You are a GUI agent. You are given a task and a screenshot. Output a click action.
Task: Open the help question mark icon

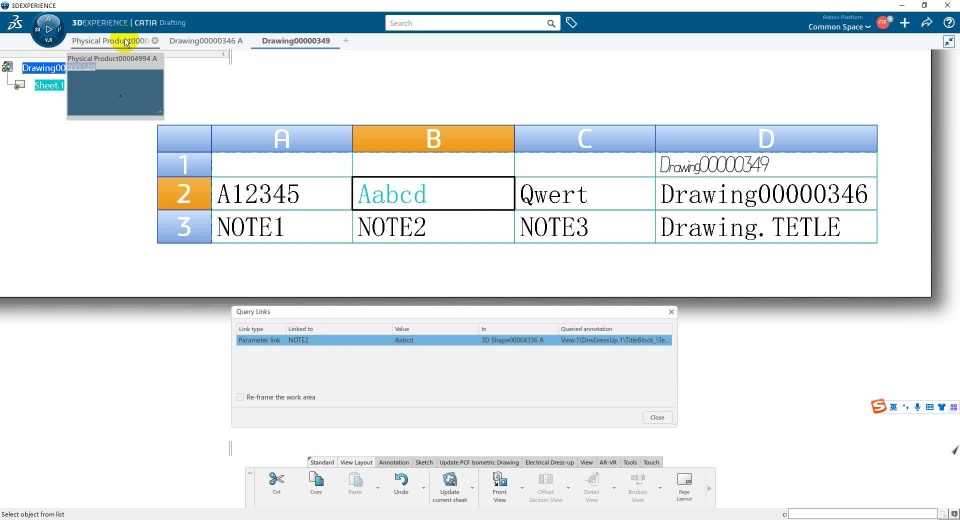tap(949, 23)
